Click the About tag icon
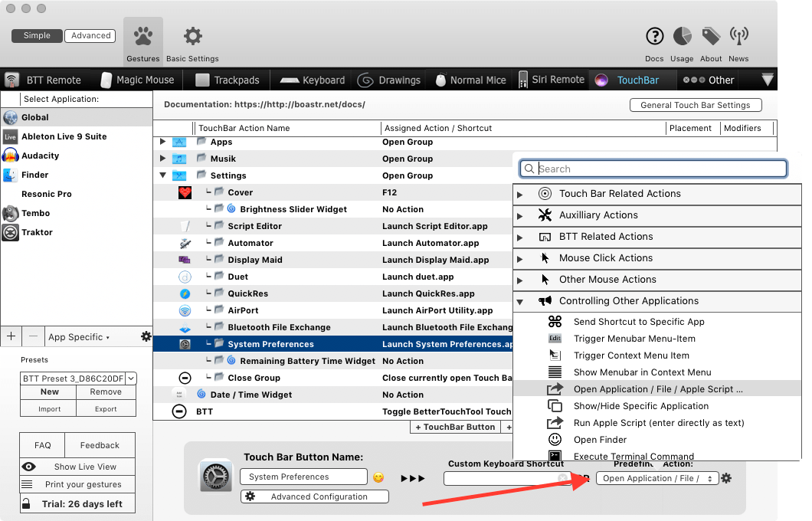The image size is (812, 521). coord(711,37)
